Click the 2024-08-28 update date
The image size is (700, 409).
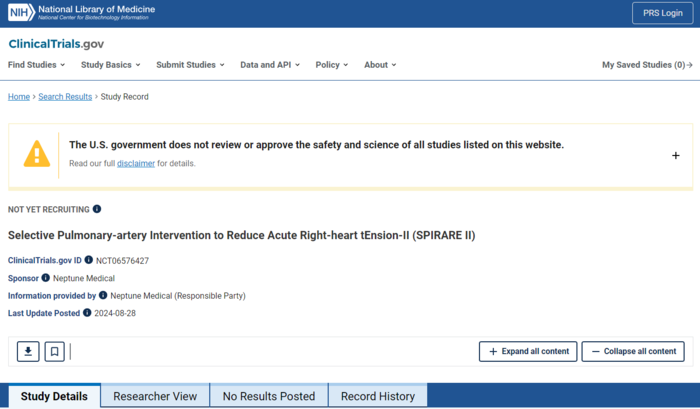(115, 313)
